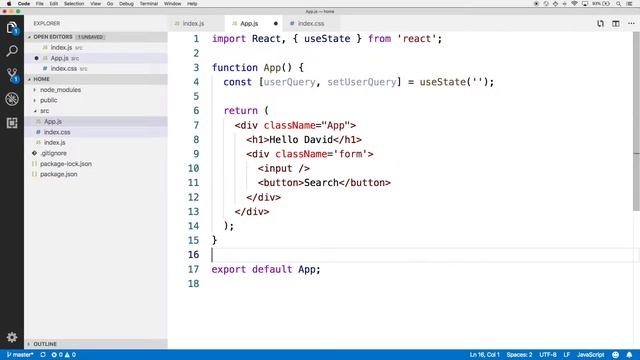Click the 1 UNSAVED badge
640x360 pixels.
tap(90, 37)
